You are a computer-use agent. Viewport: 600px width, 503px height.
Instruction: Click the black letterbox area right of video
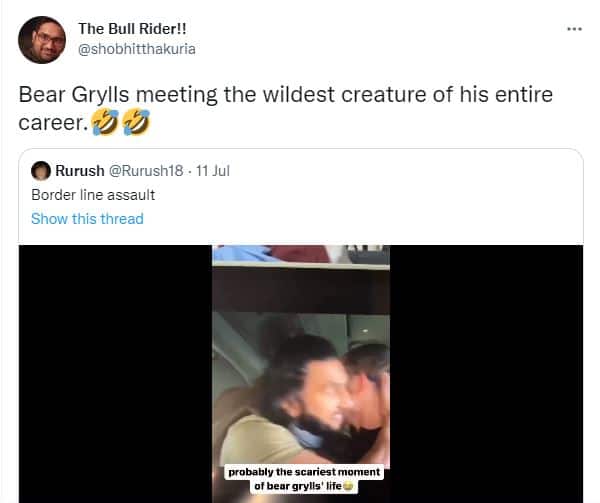coord(486,374)
